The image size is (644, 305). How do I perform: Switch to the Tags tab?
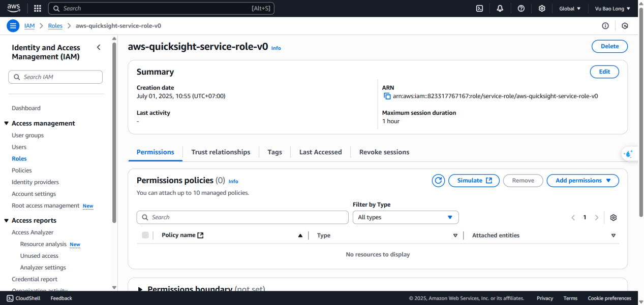click(x=274, y=152)
